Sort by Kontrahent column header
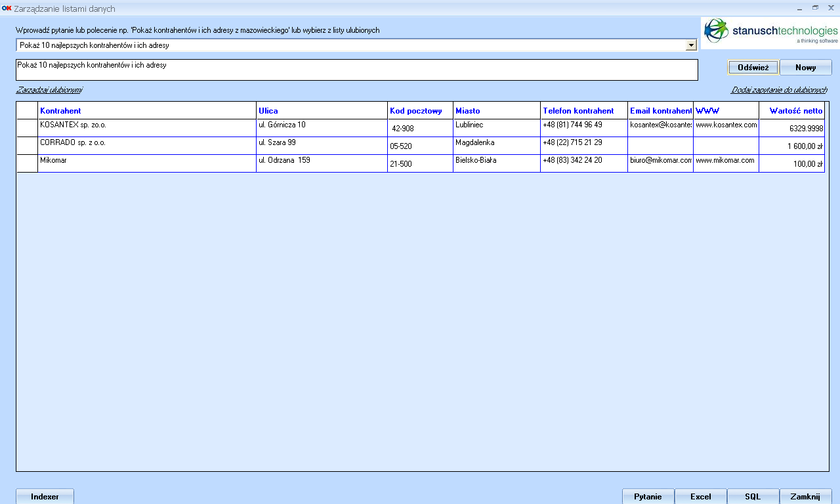The image size is (840, 504). (147, 110)
